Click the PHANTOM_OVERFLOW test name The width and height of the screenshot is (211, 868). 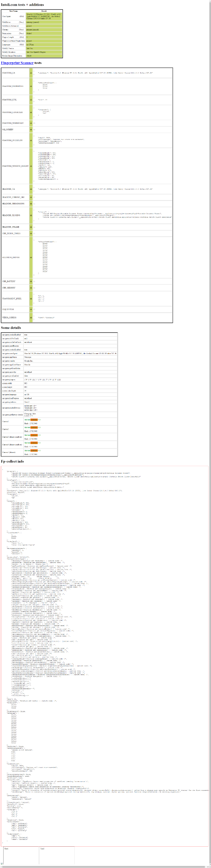tap(12, 141)
